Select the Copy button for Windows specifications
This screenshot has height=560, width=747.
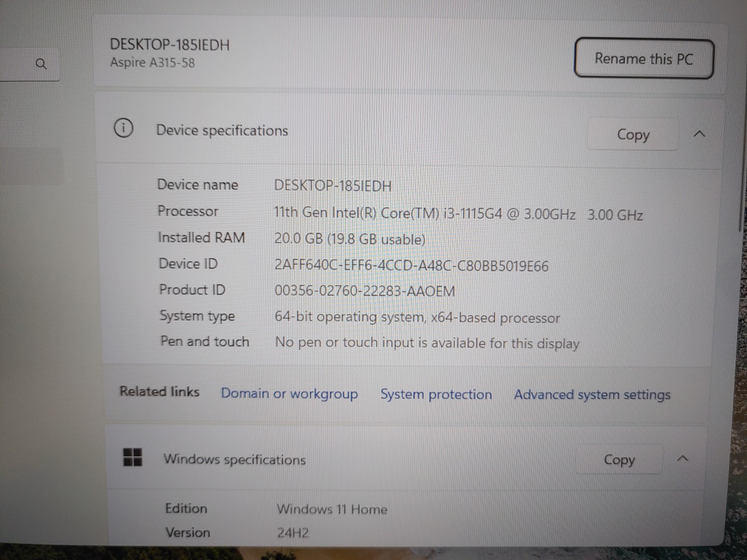coord(619,459)
